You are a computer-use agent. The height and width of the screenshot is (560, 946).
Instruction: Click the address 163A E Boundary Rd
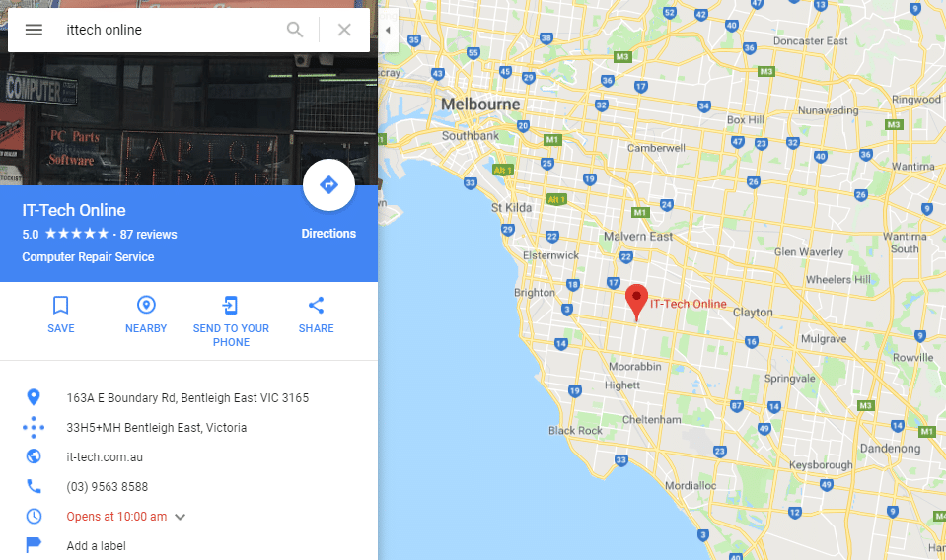pyautogui.click(x=187, y=398)
